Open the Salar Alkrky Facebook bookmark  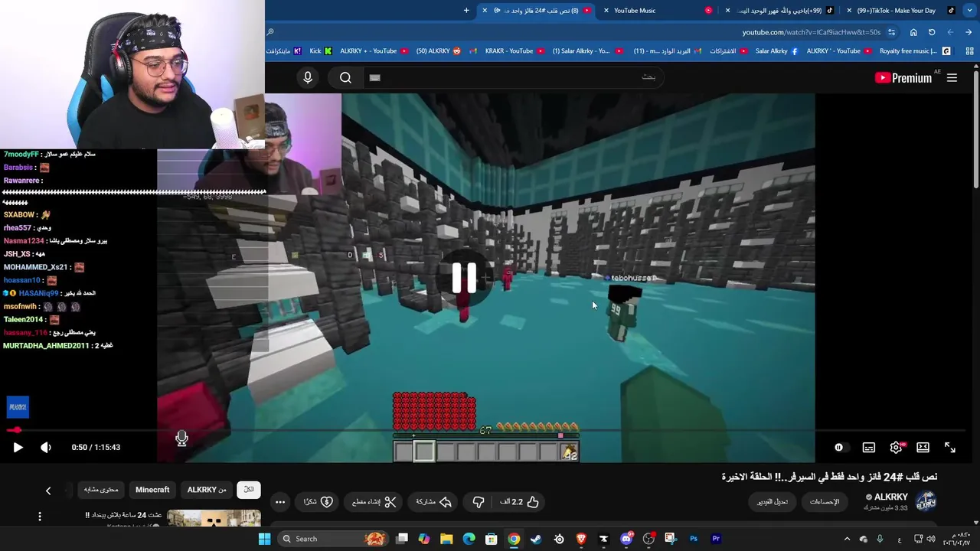click(777, 51)
